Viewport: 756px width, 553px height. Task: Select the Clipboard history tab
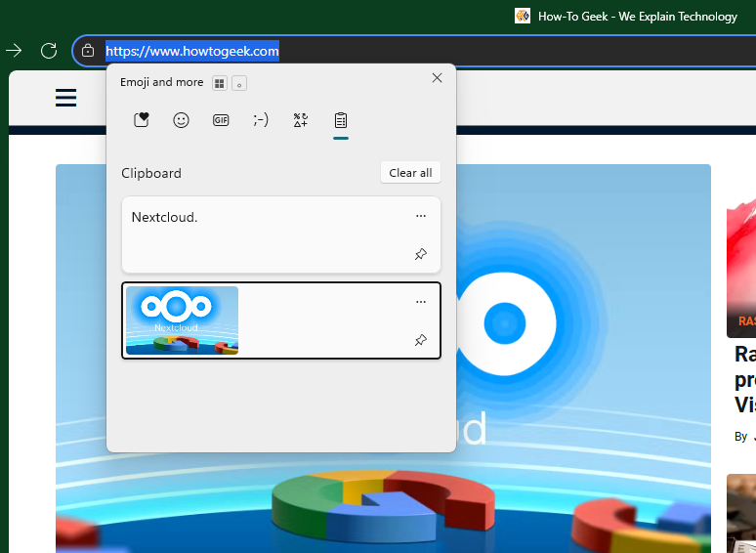pos(341,120)
